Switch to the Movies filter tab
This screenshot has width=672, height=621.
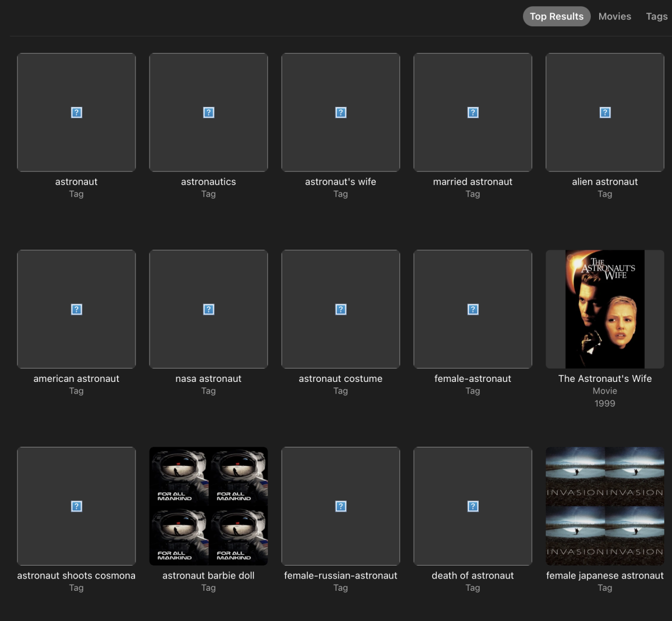[x=614, y=16]
